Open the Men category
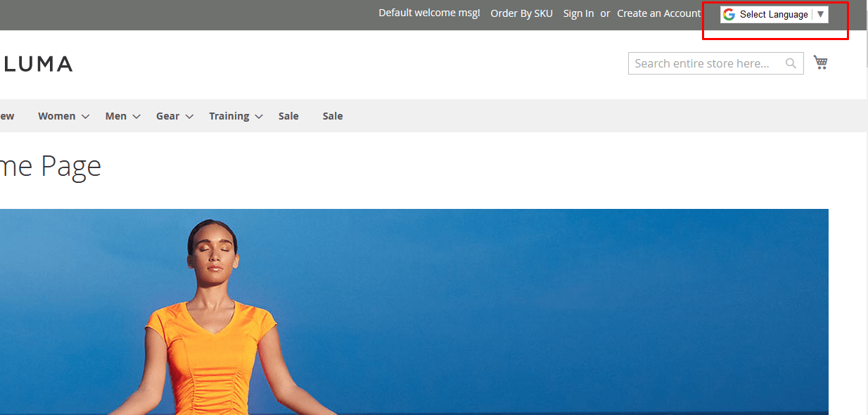 point(115,116)
